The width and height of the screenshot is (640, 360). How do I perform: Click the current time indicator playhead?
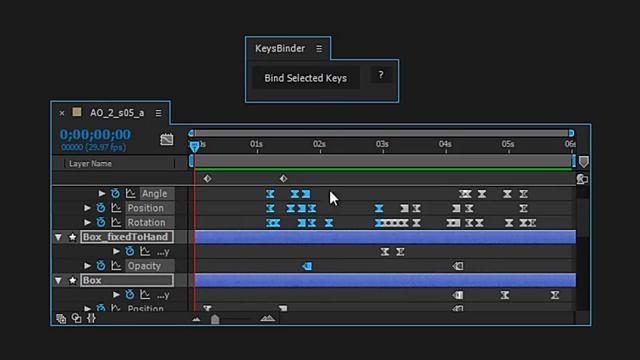195,146
